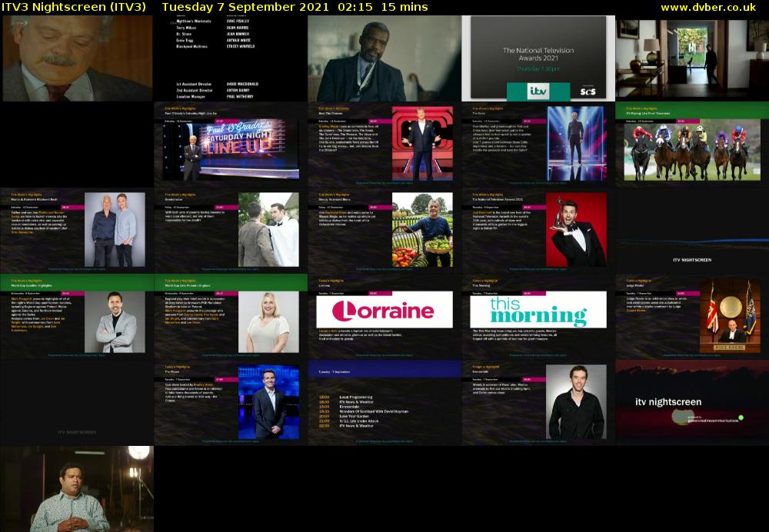Click the itv logo on the awards promo
The width and height of the screenshot is (769, 532).
(x=538, y=91)
